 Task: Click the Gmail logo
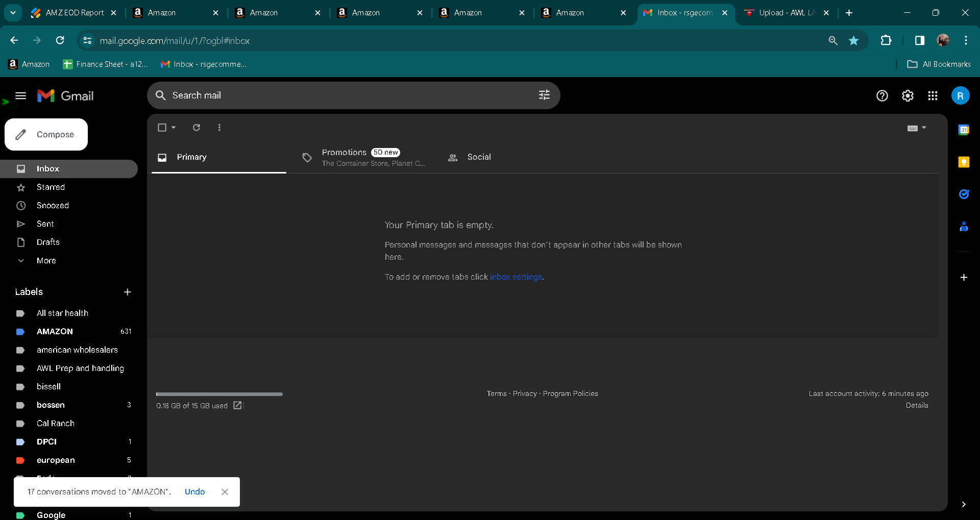point(65,96)
